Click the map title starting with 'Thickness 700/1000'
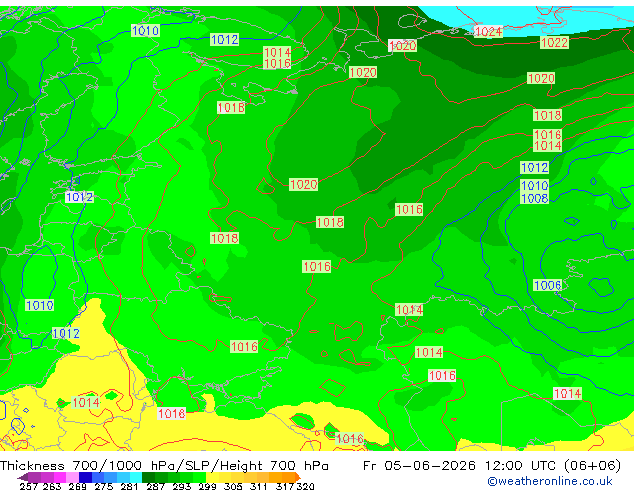Screen dimensions: 634x490 [164, 466]
